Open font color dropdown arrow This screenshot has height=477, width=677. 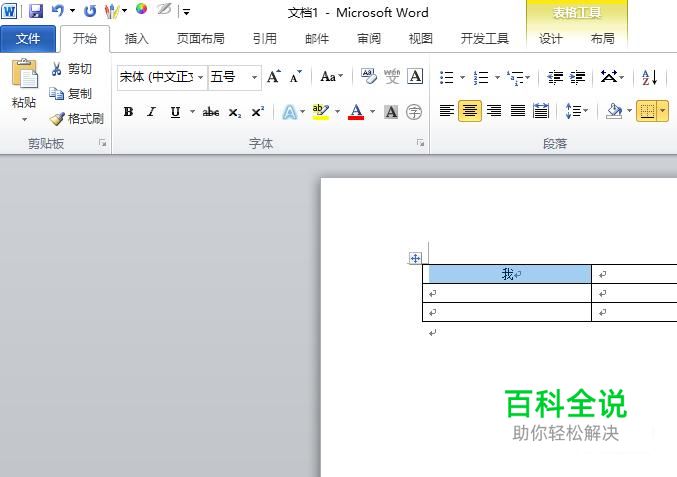[373, 112]
